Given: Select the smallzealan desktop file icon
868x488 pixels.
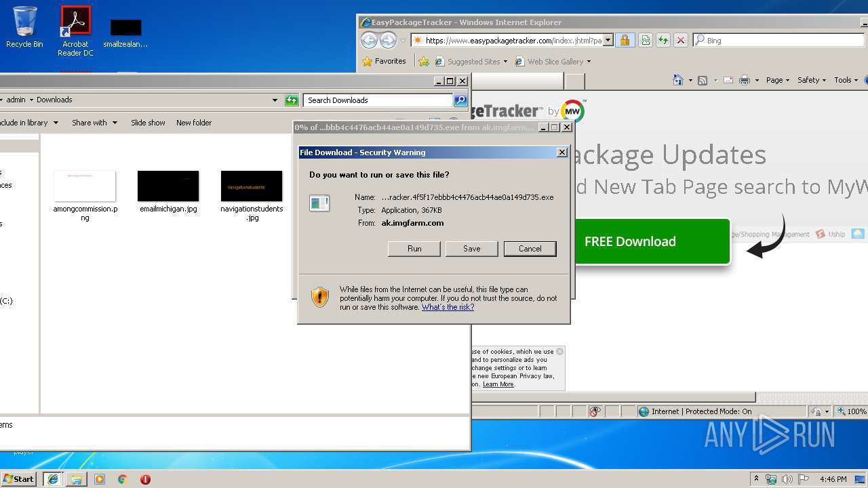Looking at the screenshot, I should pos(125,33).
